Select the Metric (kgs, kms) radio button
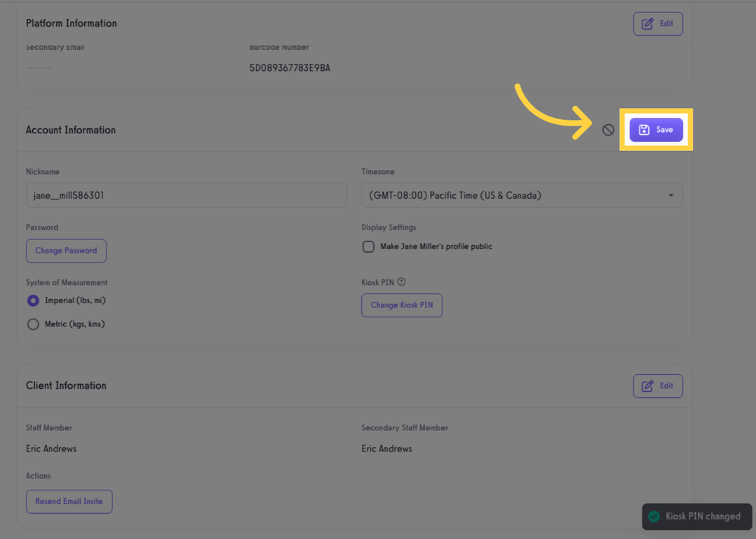This screenshot has height=539, width=756. click(x=33, y=324)
